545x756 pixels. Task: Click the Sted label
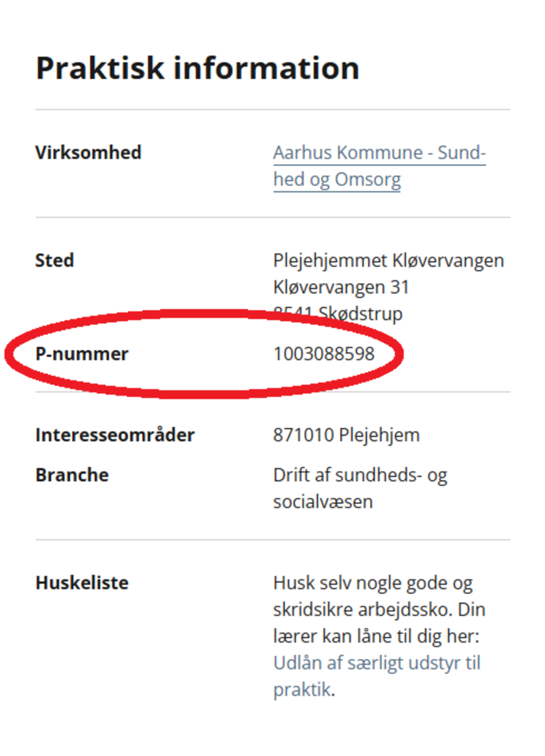tap(55, 260)
